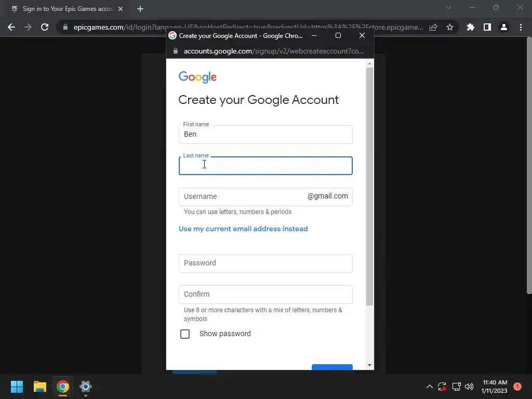The height and width of the screenshot is (399, 532).
Task: Minimize the Google Account popup window
Action: (x=314, y=35)
